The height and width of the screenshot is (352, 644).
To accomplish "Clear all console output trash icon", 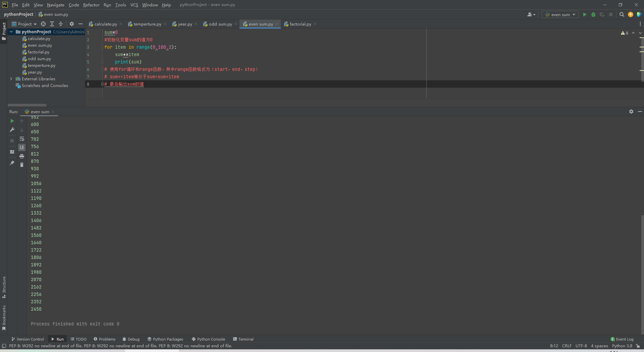I will pyautogui.click(x=22, y=165).
